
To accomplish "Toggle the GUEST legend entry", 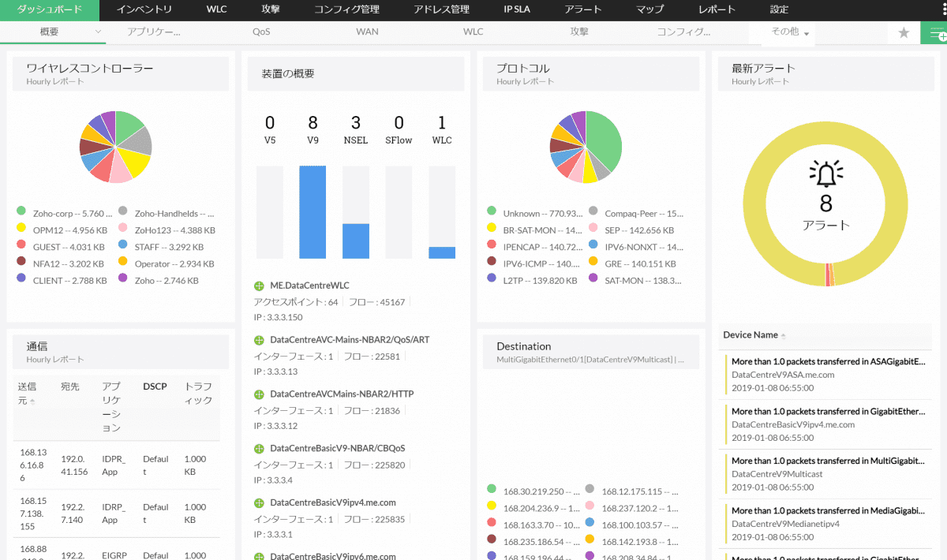I will click(x=61, y=247).
